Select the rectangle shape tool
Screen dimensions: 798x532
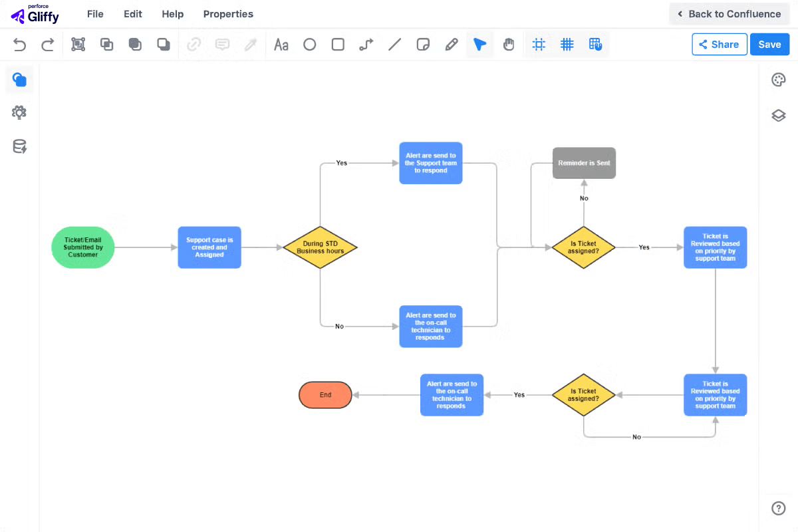coord(338,45)
